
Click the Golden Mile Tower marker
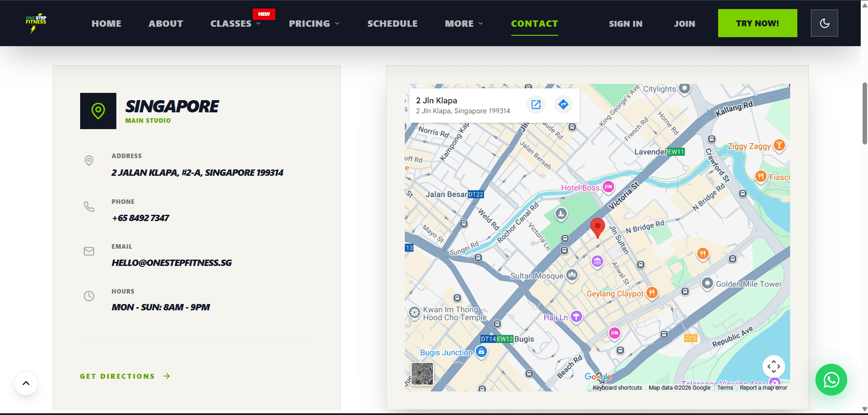[707, 284]
